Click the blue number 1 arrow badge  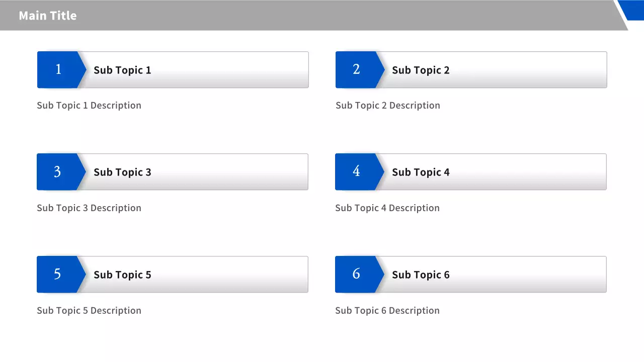(x=59, y=69)
